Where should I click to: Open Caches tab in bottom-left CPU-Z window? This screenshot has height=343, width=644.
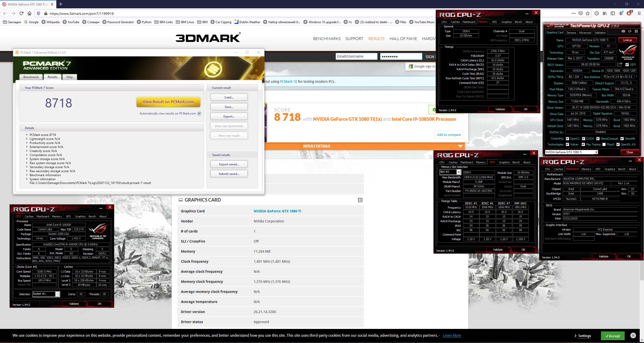[x=29, y=216]
